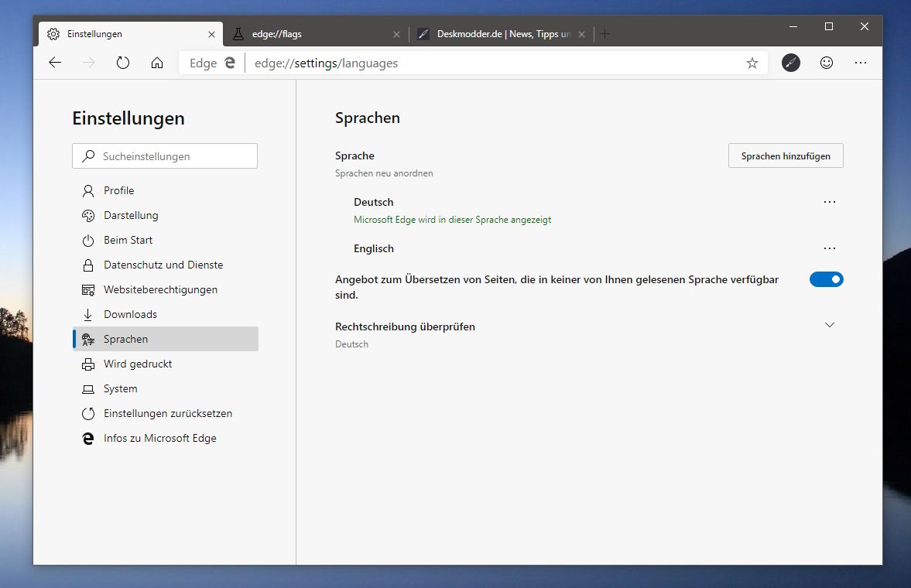Open Datenschutz und Dienste settings
Image resolution: width=911 pixels, height=588 pixels.
tap(166, 265)
